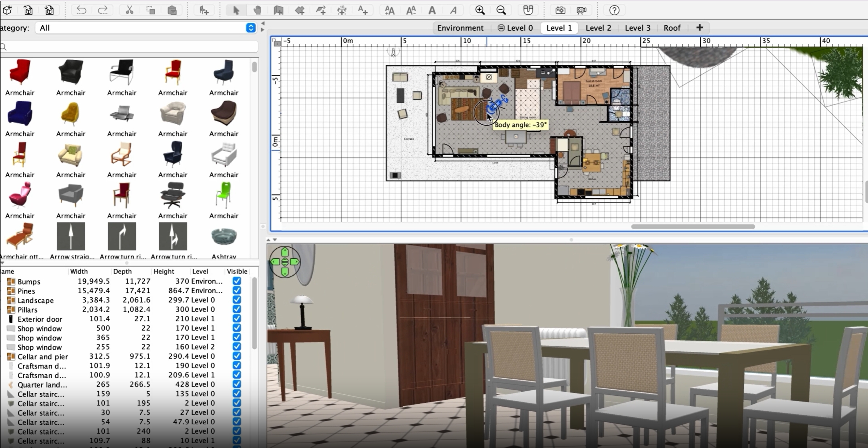Toggle visible checkbox for Exterior door
Screen dimensions: 868x448
tap(237, 318)
